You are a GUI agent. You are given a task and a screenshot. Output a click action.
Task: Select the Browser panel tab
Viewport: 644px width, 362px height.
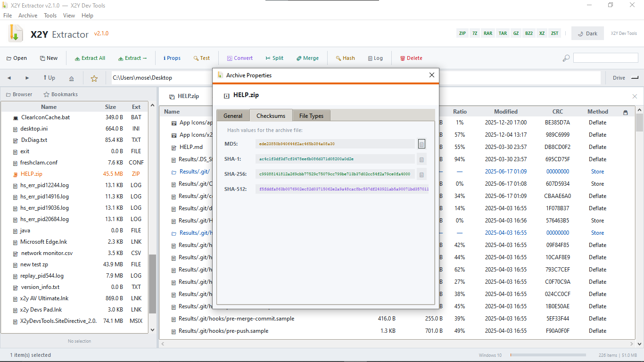[19, 95]
